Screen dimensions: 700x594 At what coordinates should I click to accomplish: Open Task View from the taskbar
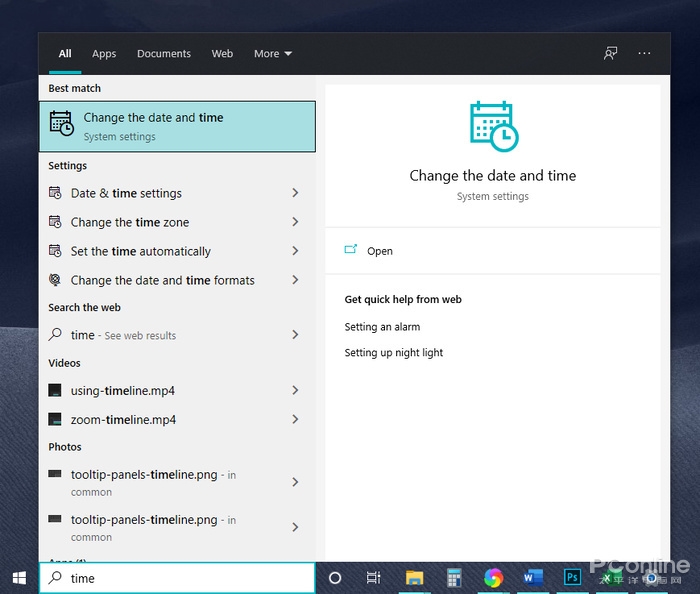pos(373,578)
